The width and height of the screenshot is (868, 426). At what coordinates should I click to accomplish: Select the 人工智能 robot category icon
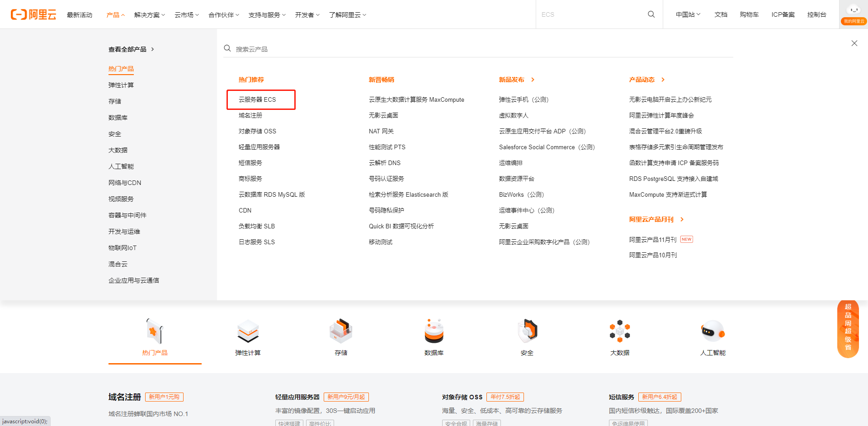point(713,331)
